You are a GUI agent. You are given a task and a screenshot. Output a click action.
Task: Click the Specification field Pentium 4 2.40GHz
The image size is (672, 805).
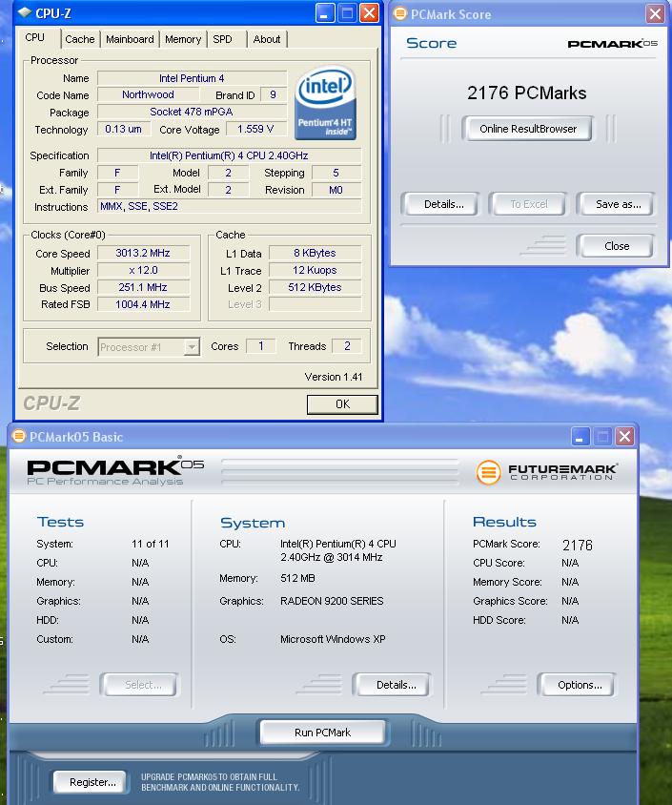pyautogui.click(x=229, y=155)
